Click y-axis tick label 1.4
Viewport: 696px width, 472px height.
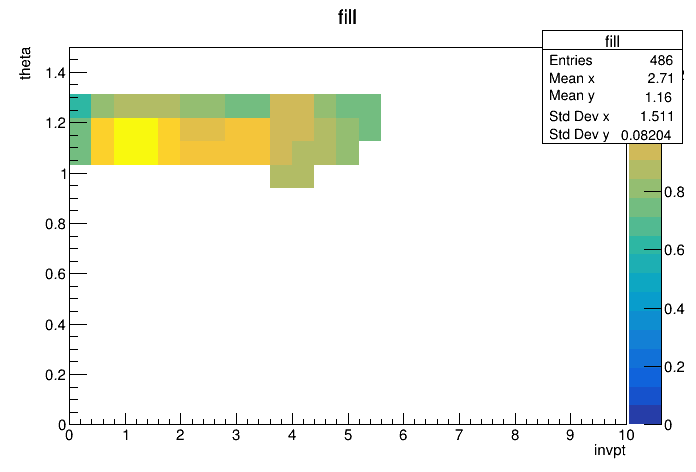55,72
